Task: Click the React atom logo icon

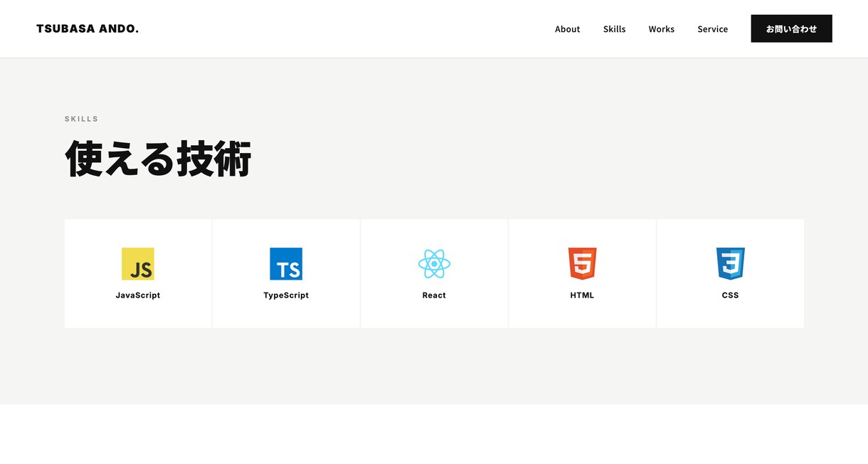Action: tap(434, 264)
